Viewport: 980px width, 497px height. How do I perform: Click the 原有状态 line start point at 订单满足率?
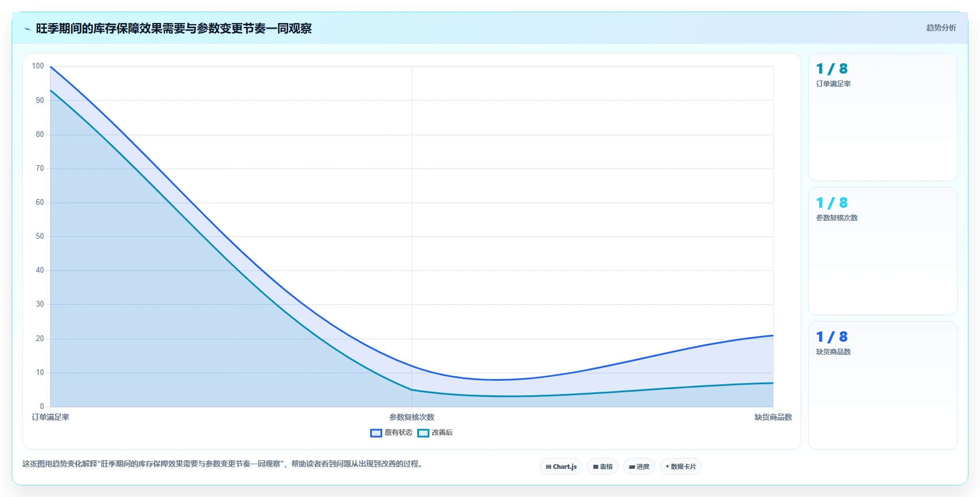click(51, 67)
